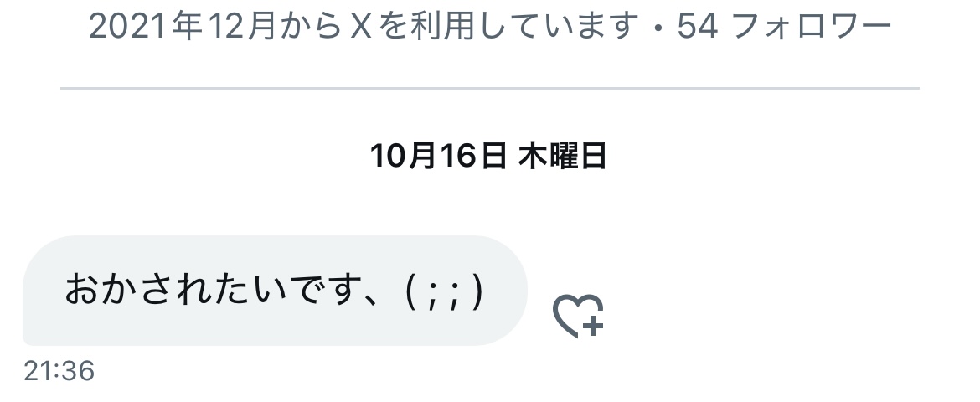
Task: Click the 2021年12月 join date text
Action: (x=183, y=26)
